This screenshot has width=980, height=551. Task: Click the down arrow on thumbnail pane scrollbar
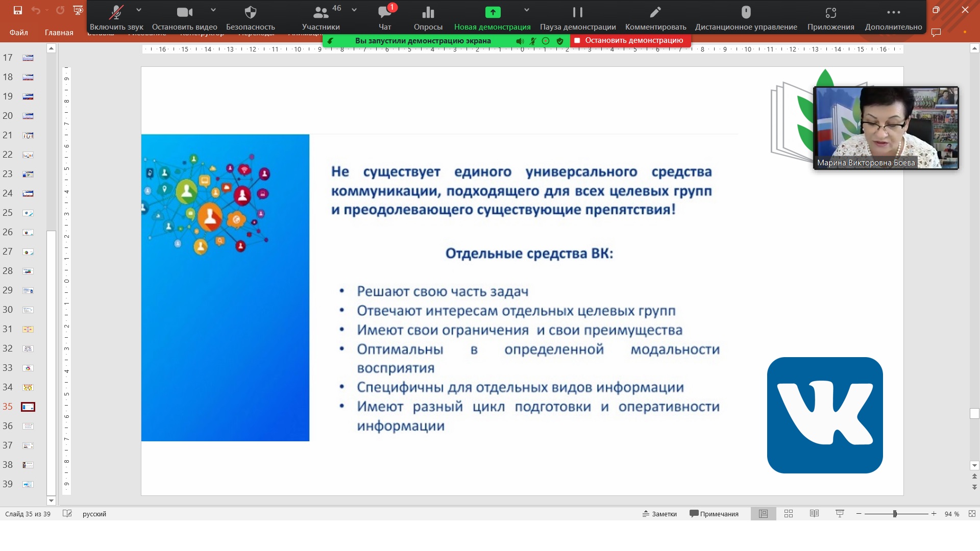coord(51,501)
